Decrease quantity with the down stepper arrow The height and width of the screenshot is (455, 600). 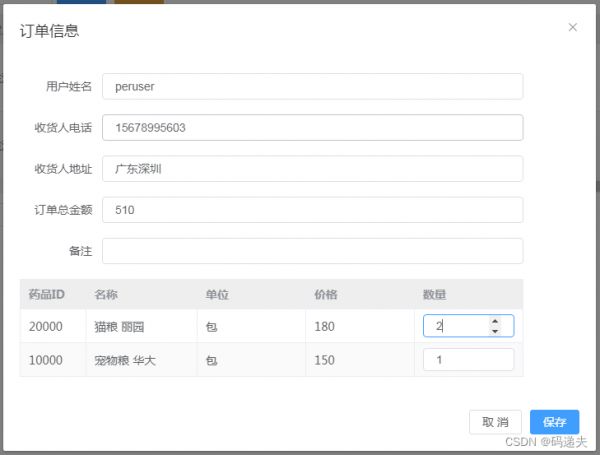point(495,331)
